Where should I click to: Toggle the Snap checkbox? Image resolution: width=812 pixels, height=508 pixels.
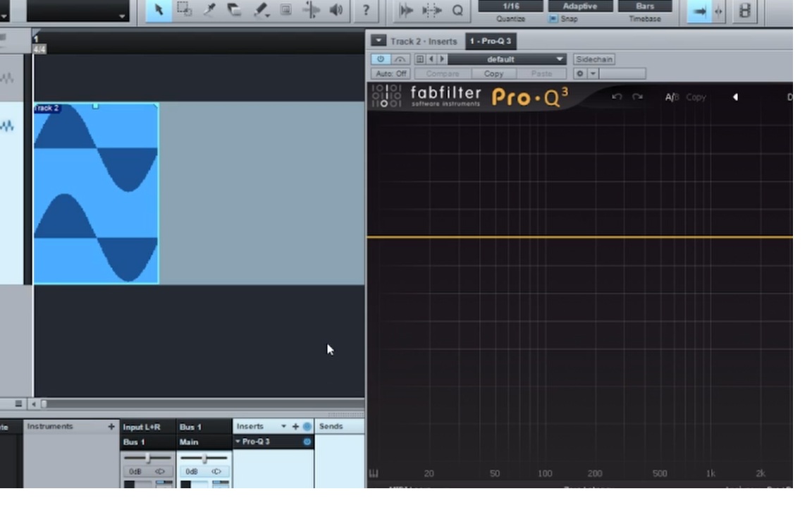pos(553,19)
